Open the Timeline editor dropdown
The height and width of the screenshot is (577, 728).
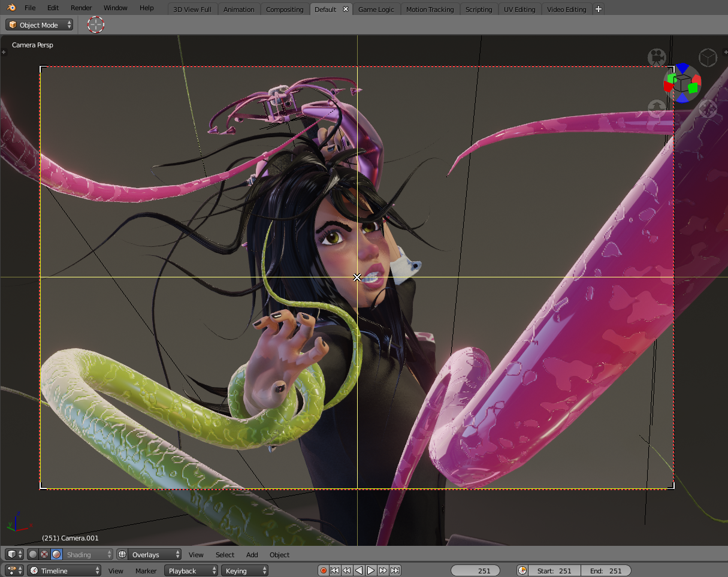pyautogui.click(x=64, y=571)
